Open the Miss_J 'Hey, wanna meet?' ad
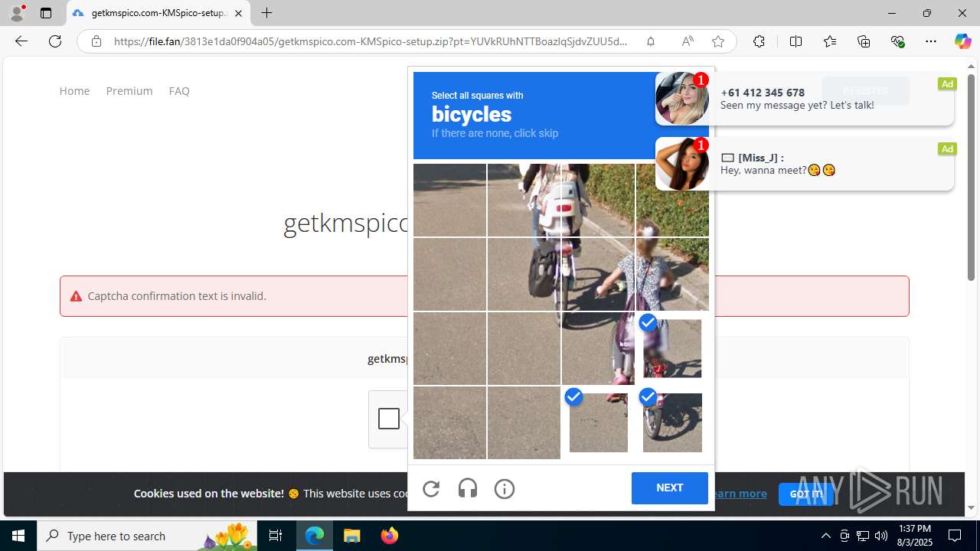This screenshot has height=551, width=980. [805, 163]
